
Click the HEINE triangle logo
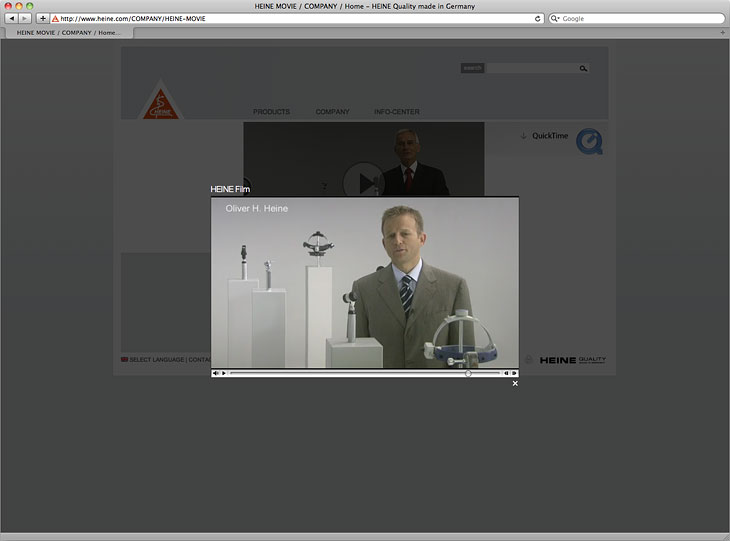click(x=161, y=101)
